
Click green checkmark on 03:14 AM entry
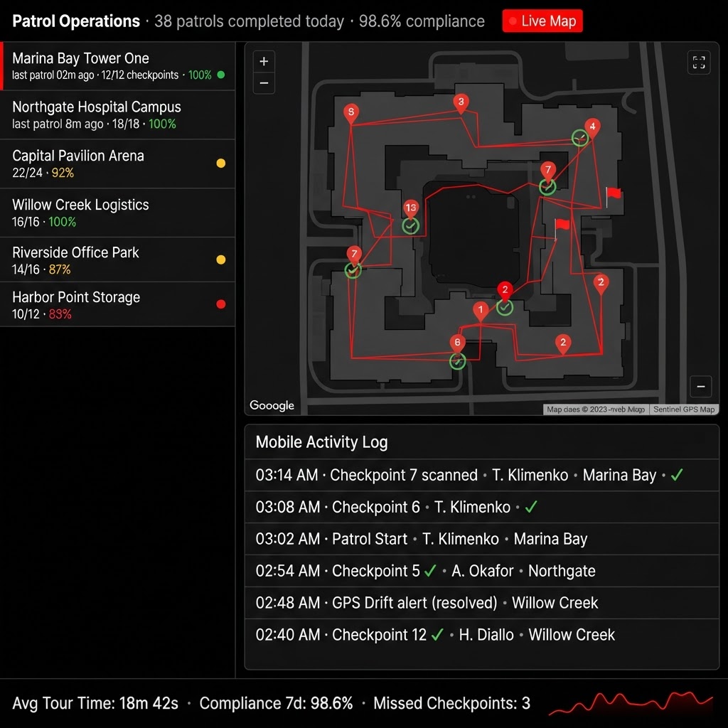677,474
